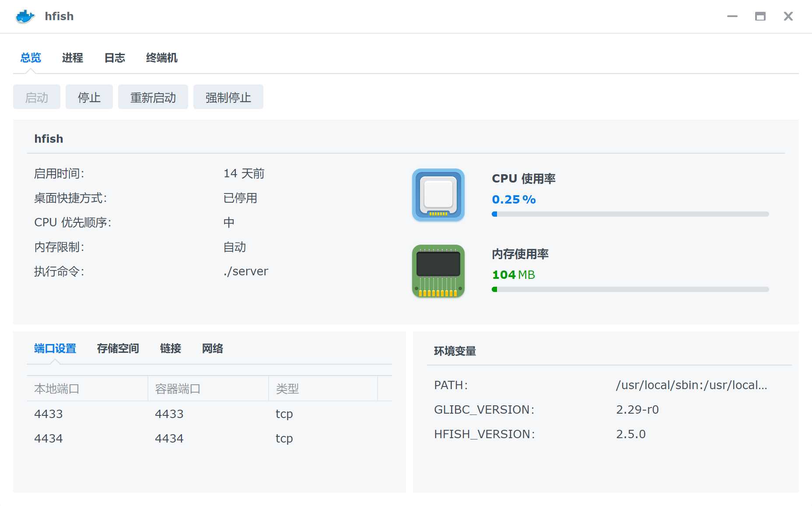The width and height of the screenshot is (812, 506).
Task: Click the PATH variable value
Action: tap(692, 385)
